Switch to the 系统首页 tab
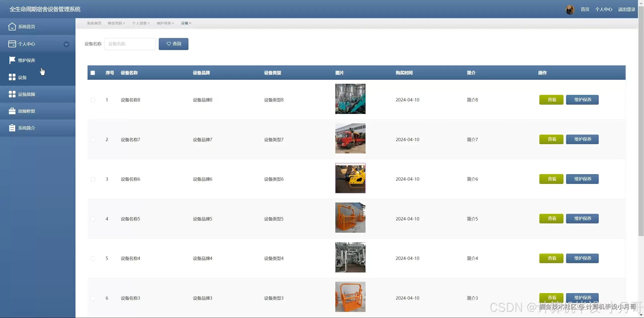Image resolution: width=644 pixels, height=318 pixels. [94, 23]
